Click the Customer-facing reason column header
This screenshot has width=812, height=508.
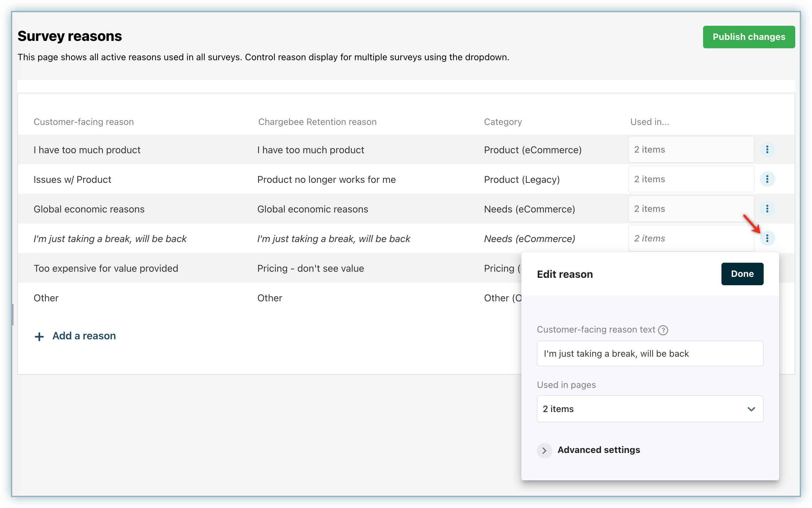pos(83,122)
